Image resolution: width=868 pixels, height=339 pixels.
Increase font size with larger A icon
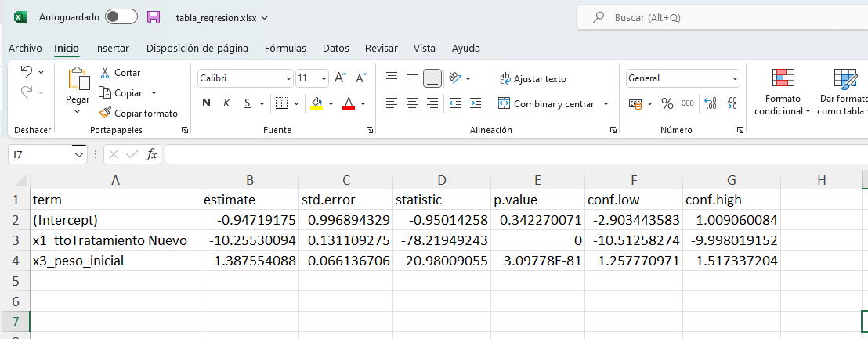click(340, 78)
